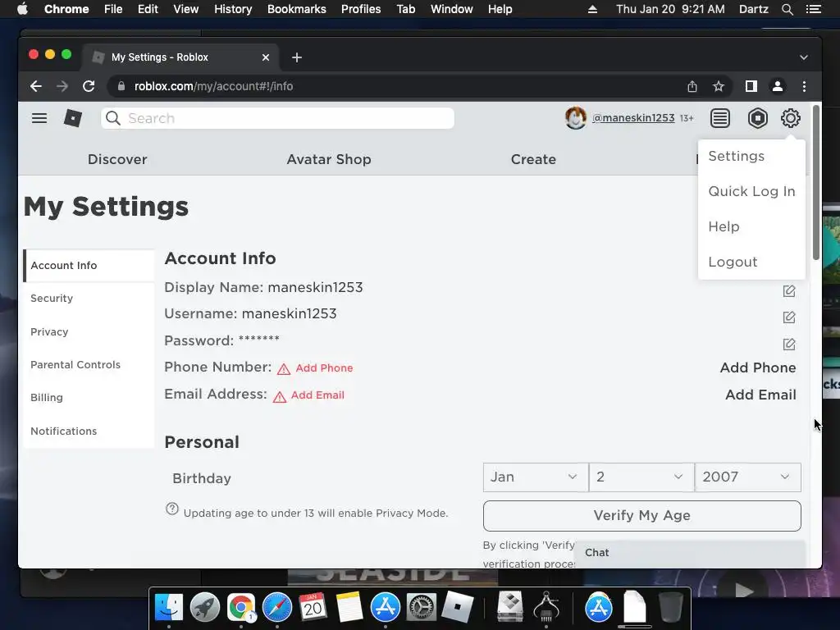
Task: Click the red Add Phone link
Action: [x=324, y=368]
